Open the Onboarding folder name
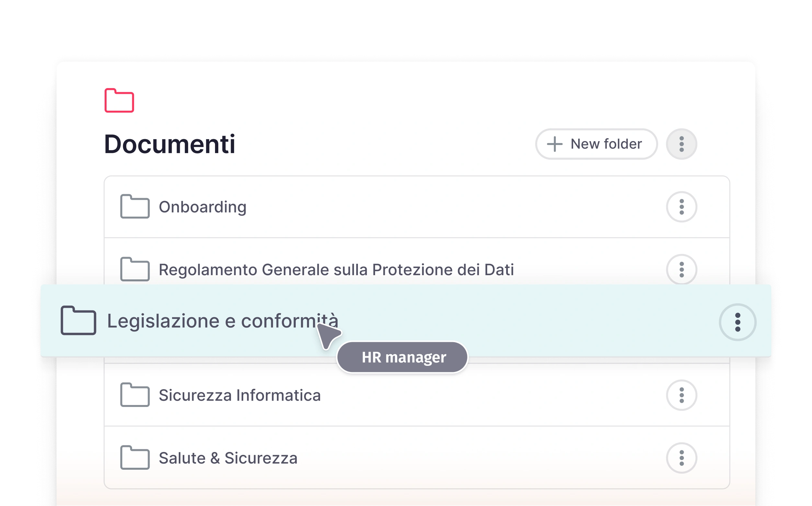Viewport: 812px width, 506px height. tap(202, 207)
